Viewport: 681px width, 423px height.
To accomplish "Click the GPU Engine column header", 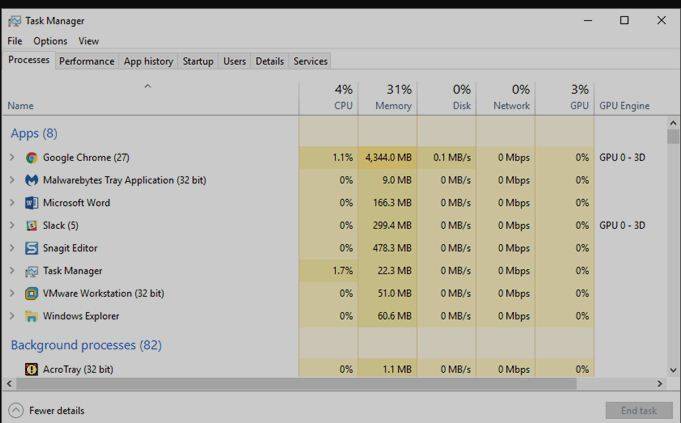I will click(x=625, y=106).
